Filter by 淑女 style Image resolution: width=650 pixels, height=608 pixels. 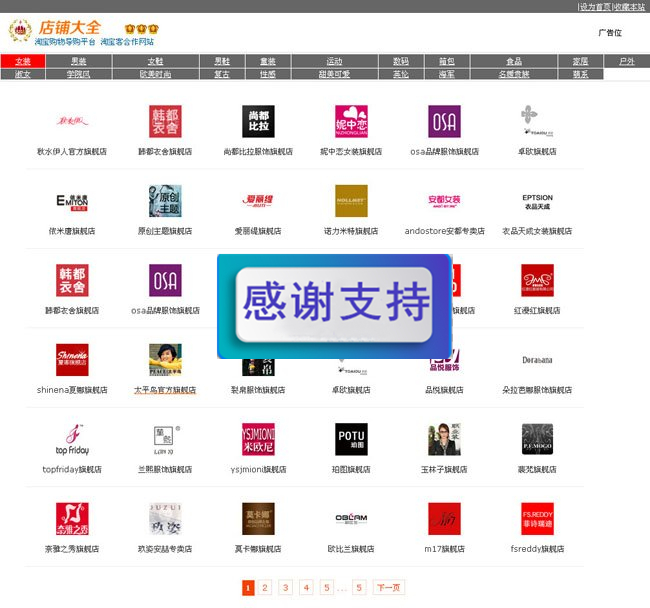[23, 74]
